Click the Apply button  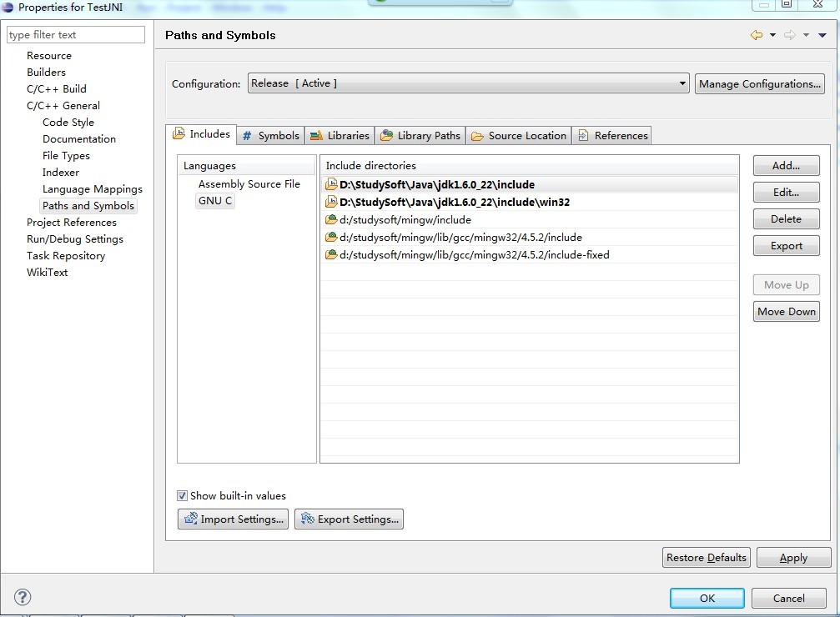793,558
